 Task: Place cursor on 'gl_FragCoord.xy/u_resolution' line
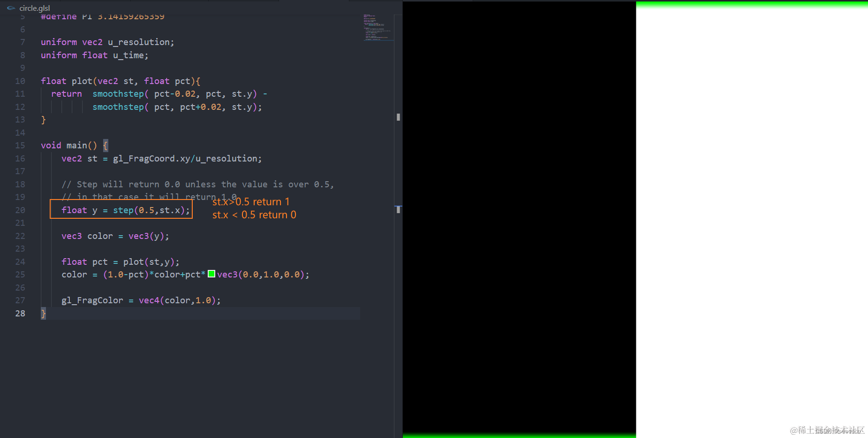pos(161,159)
